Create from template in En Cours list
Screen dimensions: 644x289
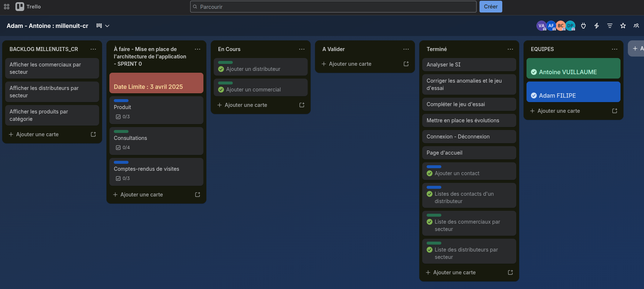(x=302, y=105)
